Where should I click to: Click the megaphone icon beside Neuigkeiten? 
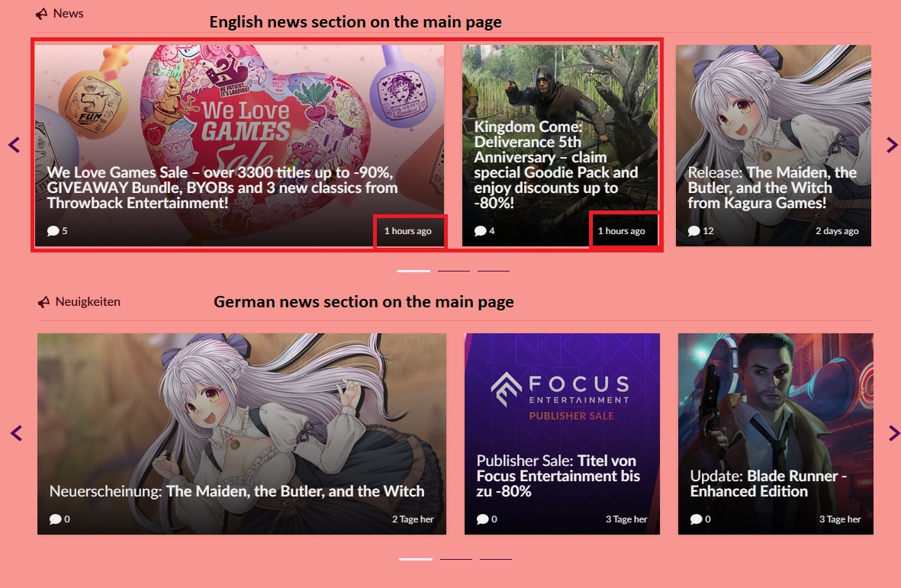click(43, 302)
